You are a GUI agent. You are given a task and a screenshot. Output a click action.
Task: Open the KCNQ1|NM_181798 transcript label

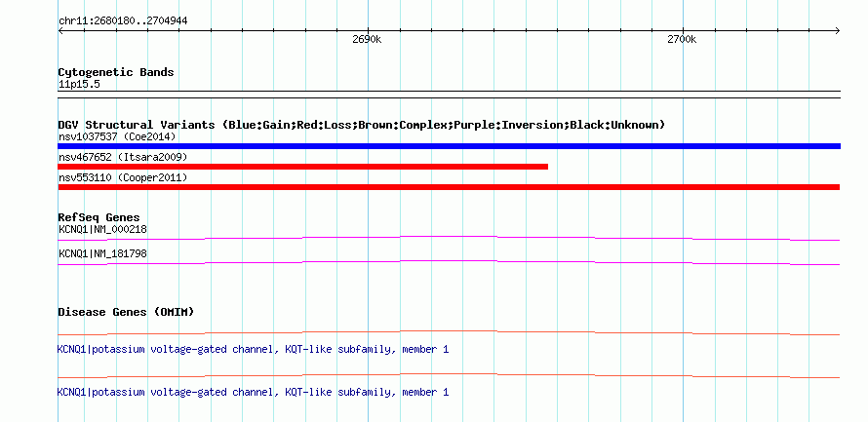point(102,253)
